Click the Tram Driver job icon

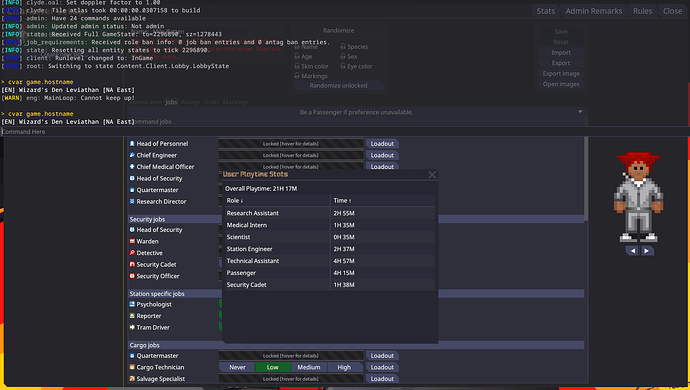pyautogui.click(x=132, y=327)
